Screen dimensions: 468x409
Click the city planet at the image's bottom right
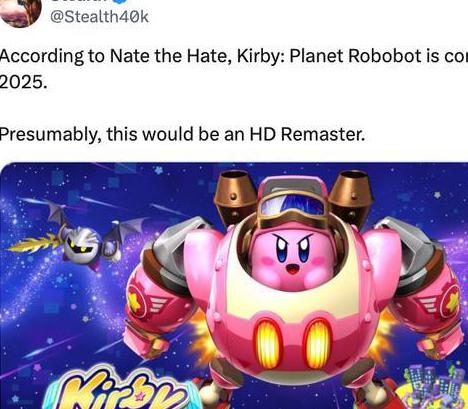pyautogui.click(x=435, y=387)
